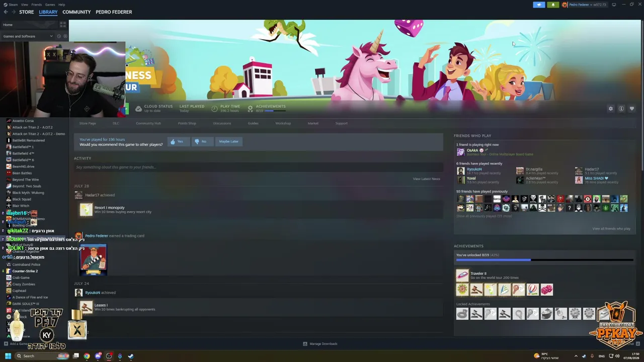The width and height of the screenshot is (644, 362).
Task: Select Home in the library sidebar
Action: point(29,24)
